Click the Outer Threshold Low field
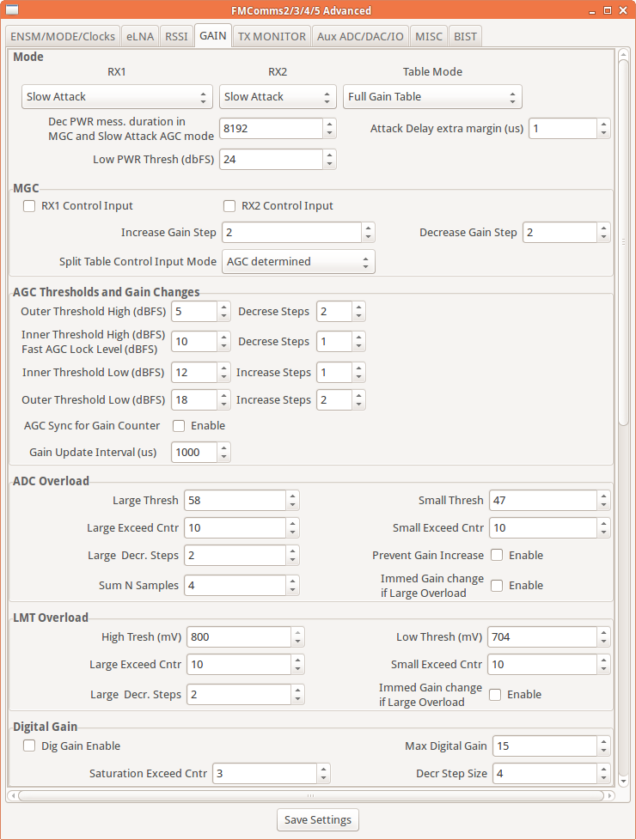 tap(194, 400)
